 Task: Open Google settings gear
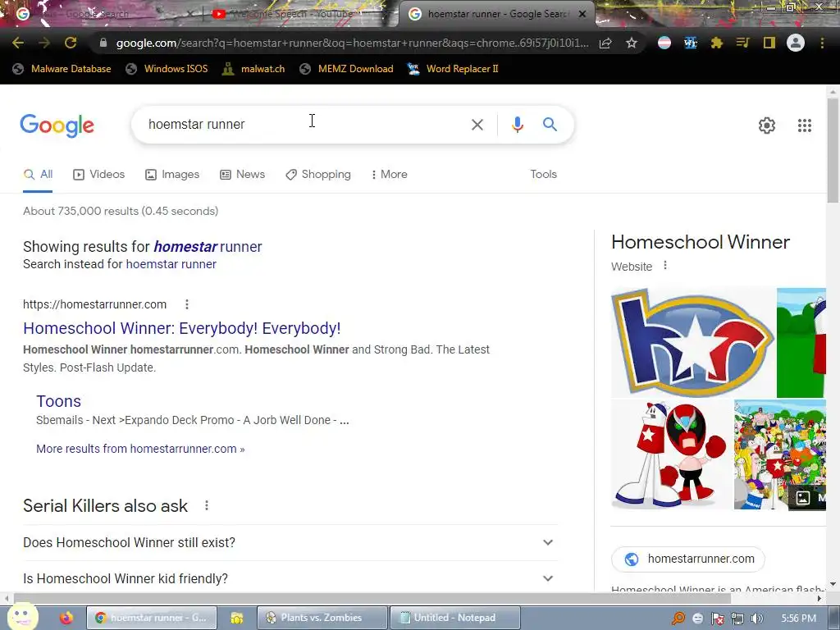(767, 126)
